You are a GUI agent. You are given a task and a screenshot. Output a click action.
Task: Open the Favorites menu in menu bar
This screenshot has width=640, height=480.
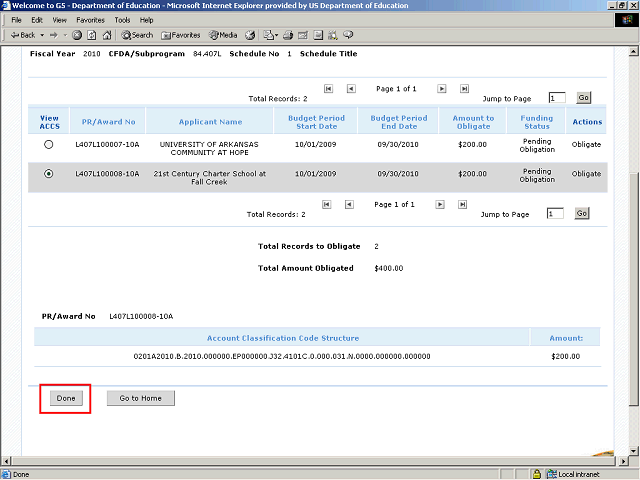pyautogui.click(x=90, y=20)
